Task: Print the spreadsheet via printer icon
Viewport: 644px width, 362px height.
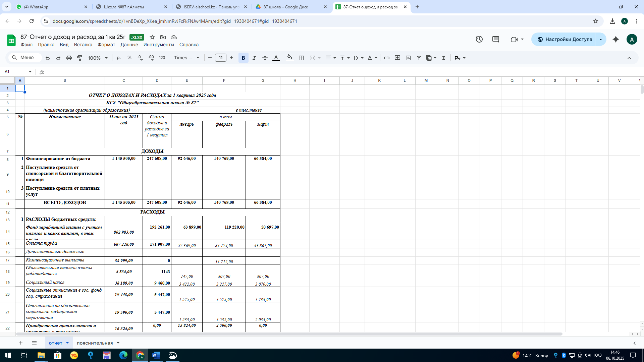Action: [x=69, y=58]
